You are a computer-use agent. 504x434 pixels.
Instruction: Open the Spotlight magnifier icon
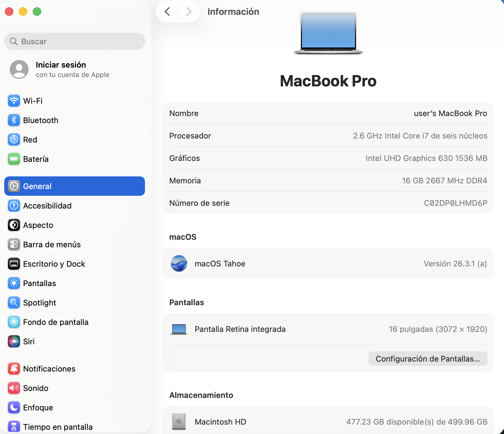(x=14, y=303)
